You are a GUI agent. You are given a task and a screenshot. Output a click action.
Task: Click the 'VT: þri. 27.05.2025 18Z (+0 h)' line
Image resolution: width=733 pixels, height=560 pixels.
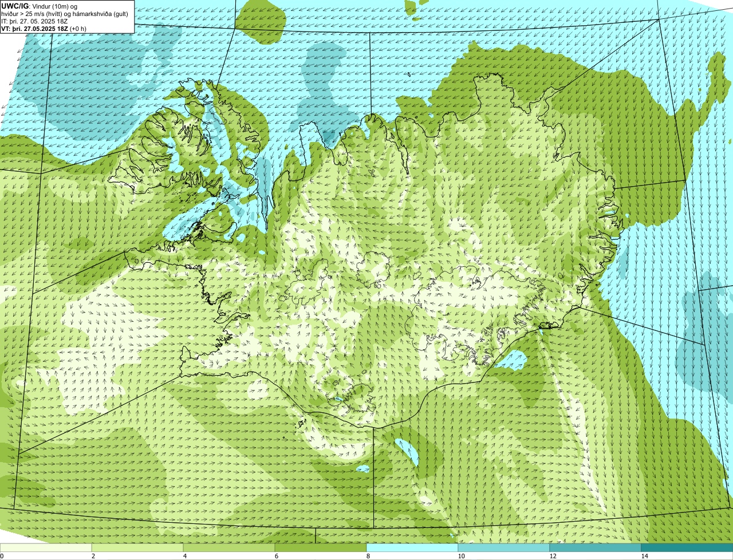tap(44, 29)
